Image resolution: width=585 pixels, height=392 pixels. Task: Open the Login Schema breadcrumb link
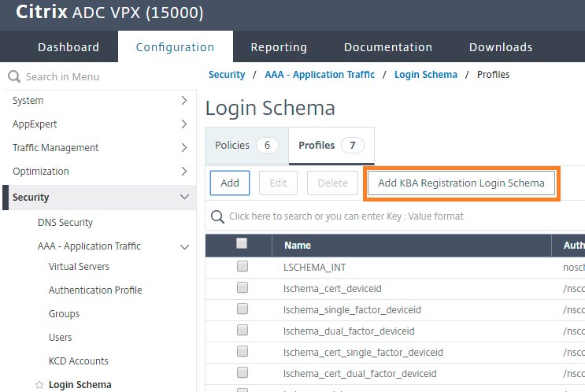point(426,75)
